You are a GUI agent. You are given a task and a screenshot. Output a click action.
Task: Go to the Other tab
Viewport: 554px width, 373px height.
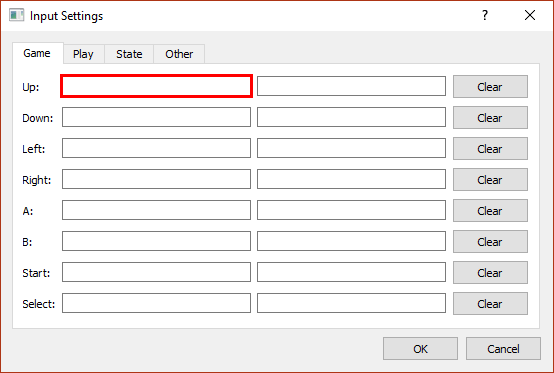[x=179, y=54]
